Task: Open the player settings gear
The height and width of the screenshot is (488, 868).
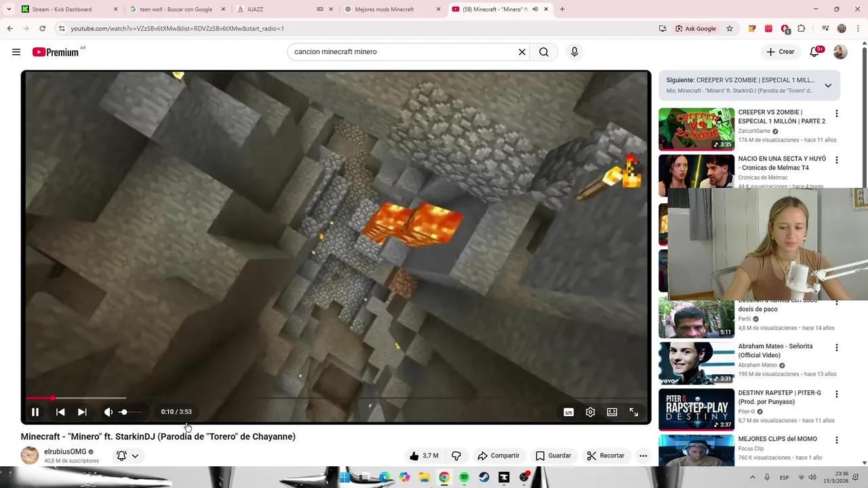Action: click(591, 411)
